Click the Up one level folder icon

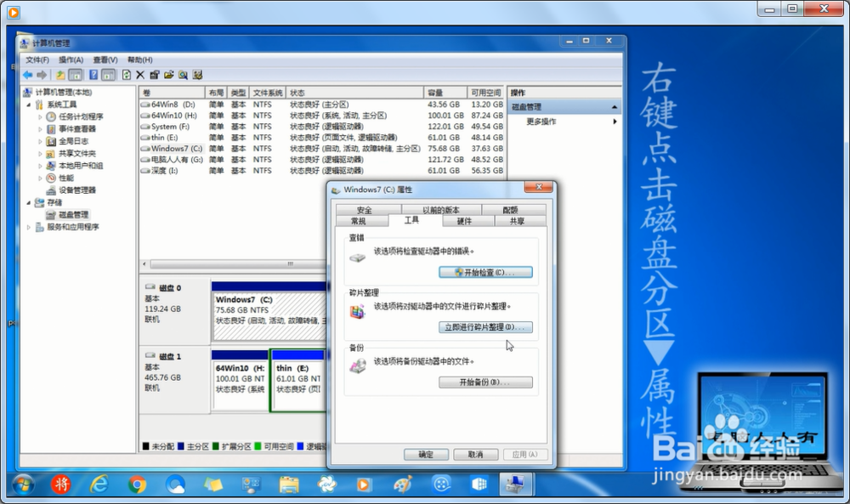click(60, 75)
